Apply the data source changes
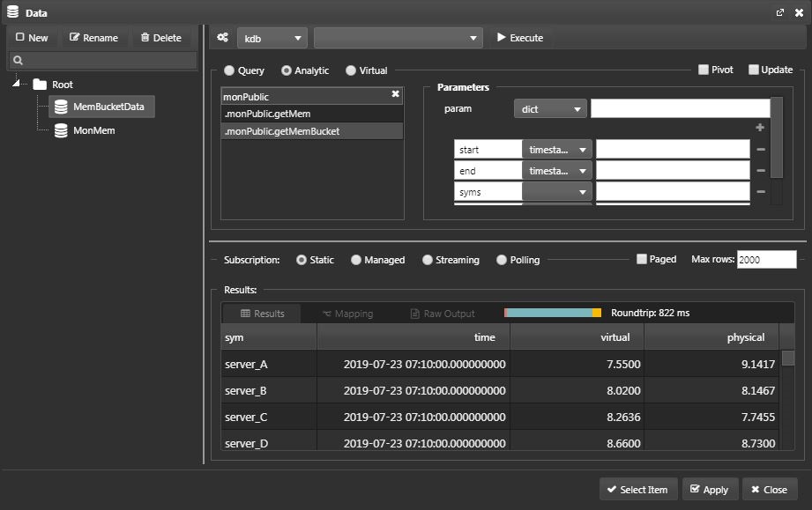 point(710,490)
